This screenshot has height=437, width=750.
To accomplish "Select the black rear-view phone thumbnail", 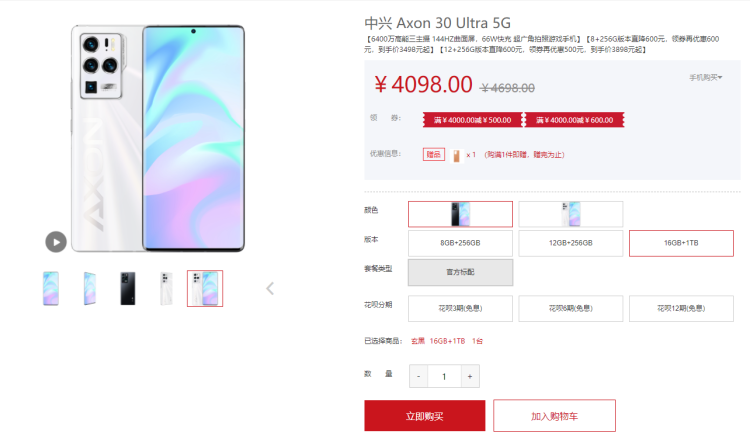I will [128, 288].
